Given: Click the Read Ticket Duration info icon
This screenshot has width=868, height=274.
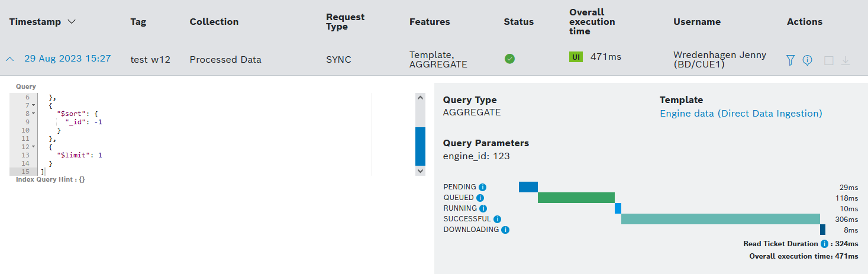Looking at the screenshot, I should [824, 244].
